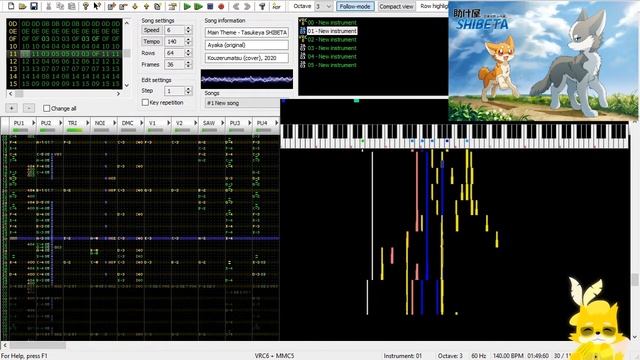Click the Move frame up arrow icon
Viewport: 640px width, 360px height.
(146, 6)
